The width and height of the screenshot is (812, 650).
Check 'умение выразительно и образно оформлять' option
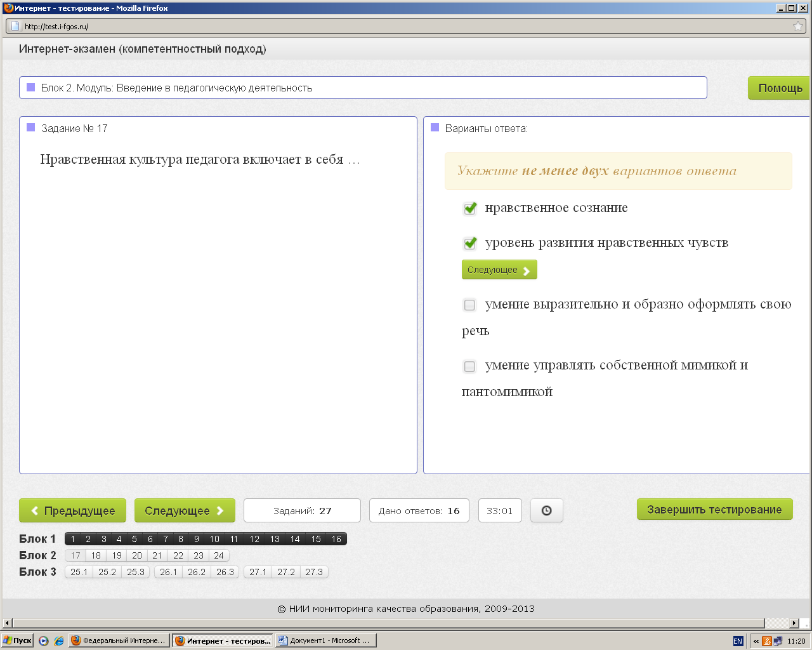[x=469, y=305]
